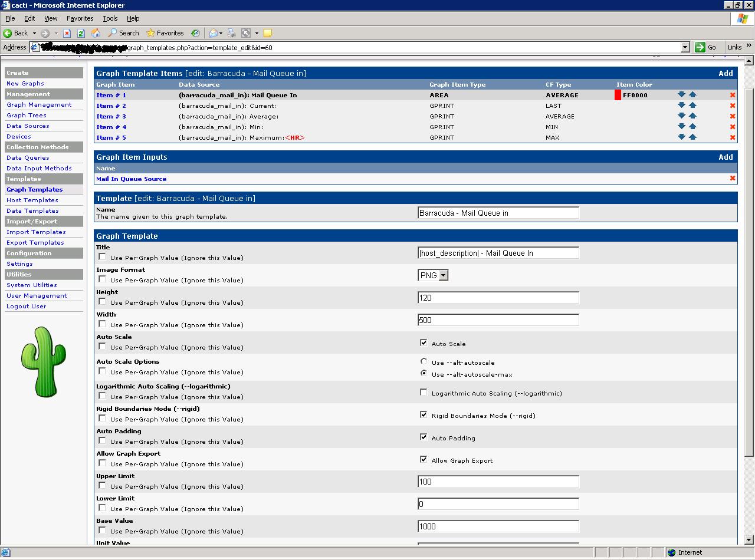
Task: Refresh the page with the Refresh icon
Action: point(81,33)
